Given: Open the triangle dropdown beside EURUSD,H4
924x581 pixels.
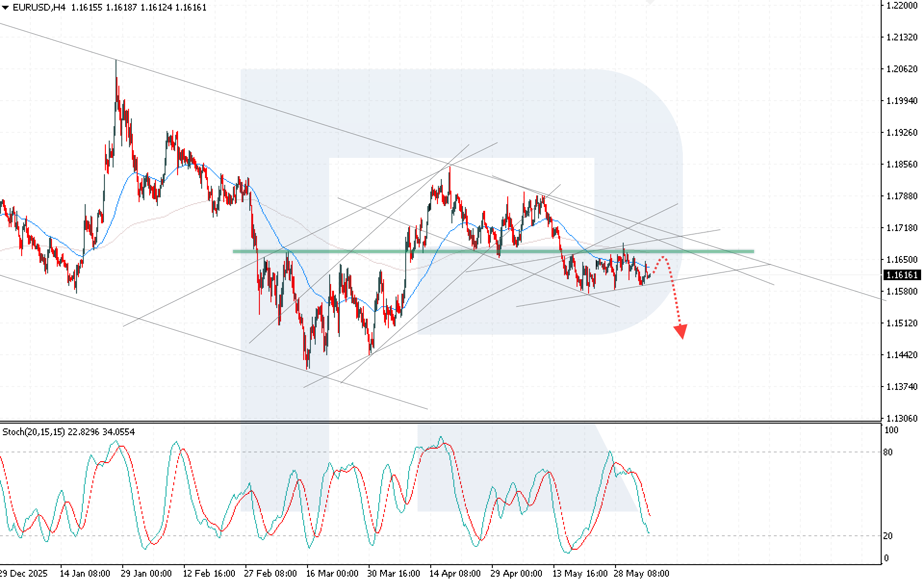Looking at the screenshot, I should pyautogui.click(x=5, y=8).
